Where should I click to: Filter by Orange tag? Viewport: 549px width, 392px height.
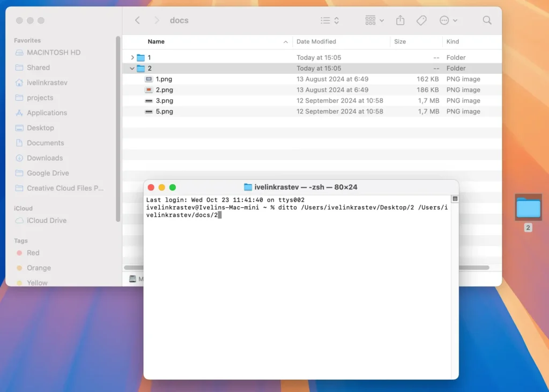pyautogui.click(x=39, y=268)
